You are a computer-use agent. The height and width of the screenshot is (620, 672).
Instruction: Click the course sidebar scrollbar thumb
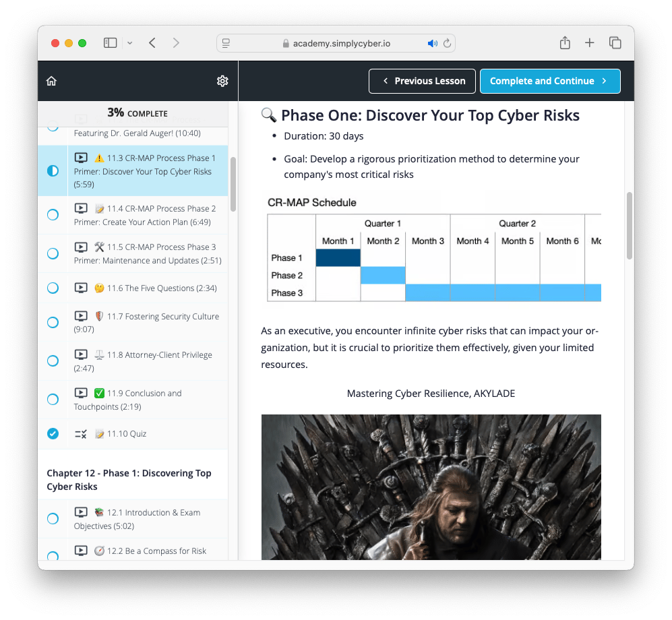pyautogui.click(x=233, y=184)
